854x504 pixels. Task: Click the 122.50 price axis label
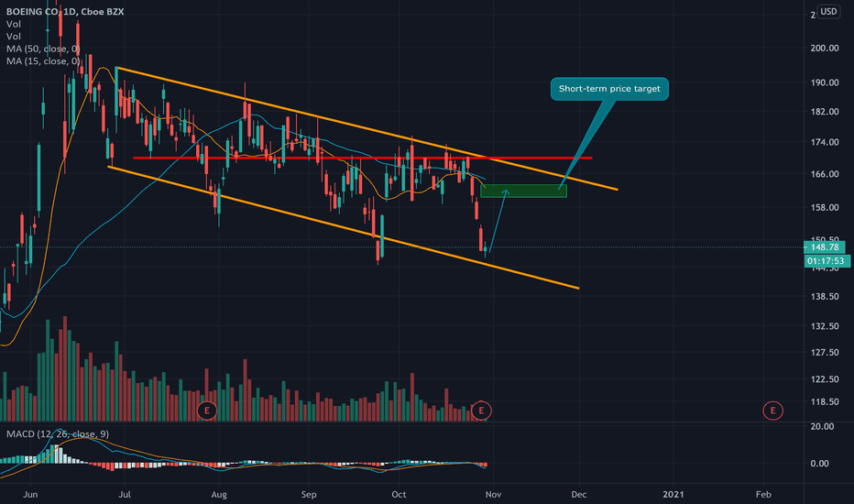(x=825, y=379)
